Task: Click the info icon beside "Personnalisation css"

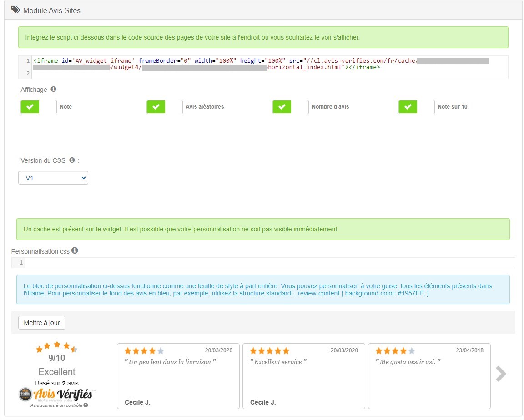Action: 75,250
